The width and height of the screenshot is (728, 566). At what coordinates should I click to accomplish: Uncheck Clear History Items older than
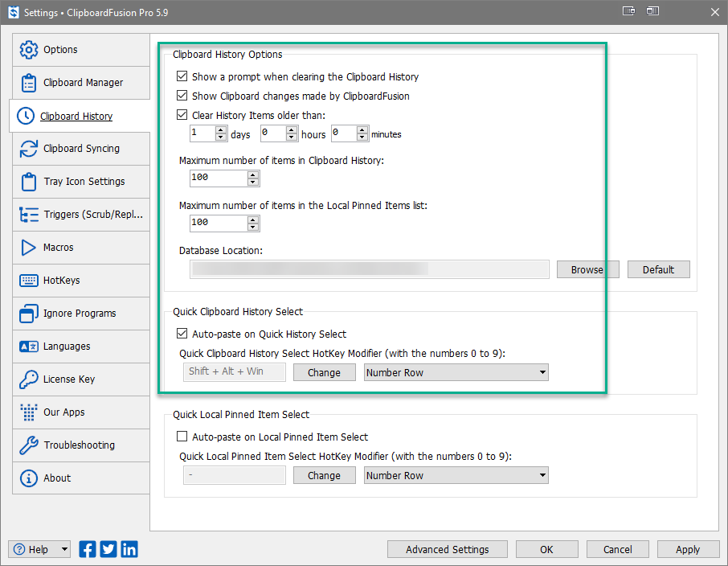click(x=182, y=115)
